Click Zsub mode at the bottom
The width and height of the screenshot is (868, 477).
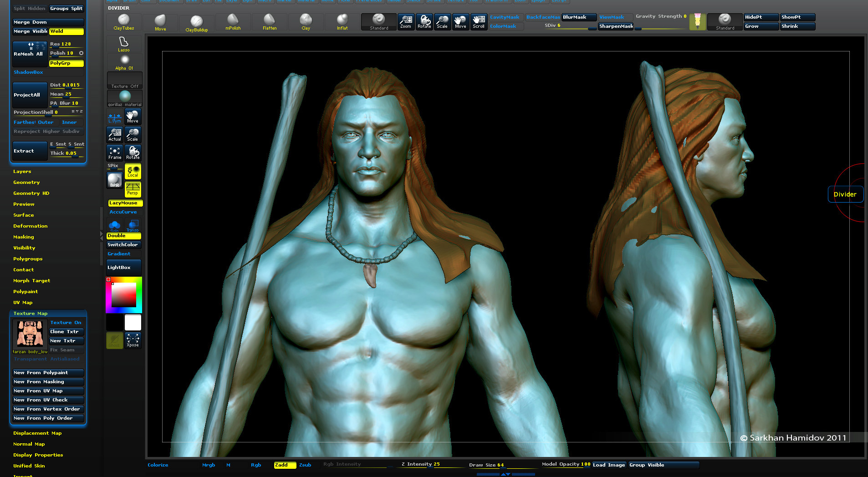tap(305, 465)
